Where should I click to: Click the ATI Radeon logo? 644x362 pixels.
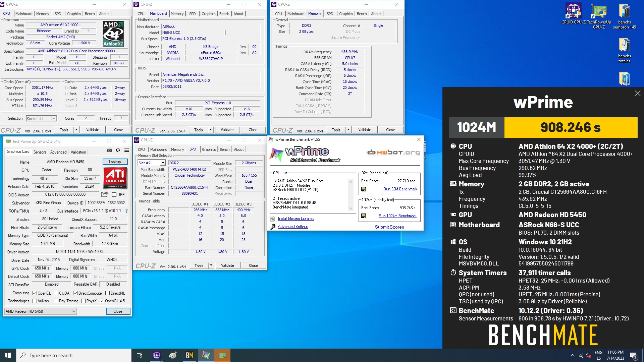pyautogui.click(x=115, y=178)
